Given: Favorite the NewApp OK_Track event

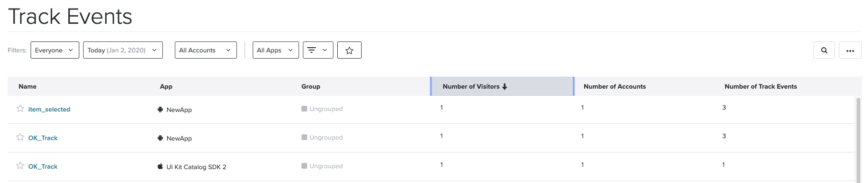Looking at the screenshot, I should pyautogui.click(x=20, y=137).
